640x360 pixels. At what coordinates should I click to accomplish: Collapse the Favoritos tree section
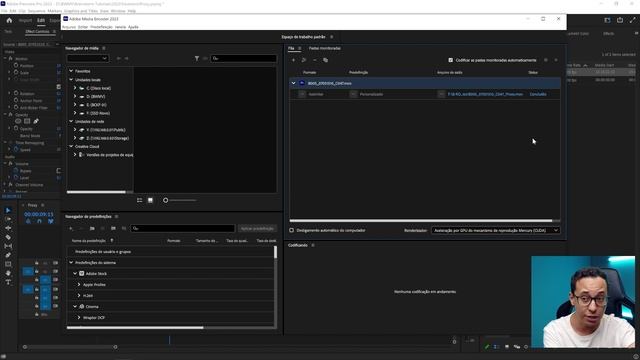click(x=71, y=71)
